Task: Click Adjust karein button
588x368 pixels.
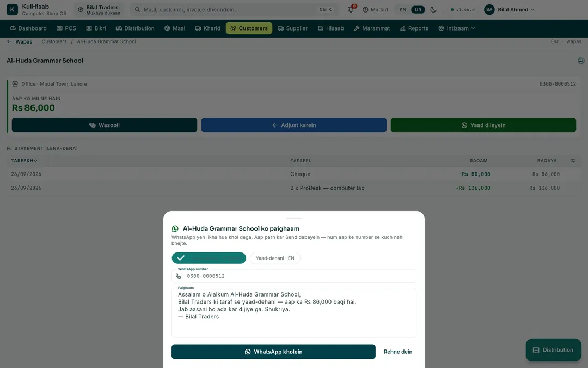Action: click(x=293, y=125)
